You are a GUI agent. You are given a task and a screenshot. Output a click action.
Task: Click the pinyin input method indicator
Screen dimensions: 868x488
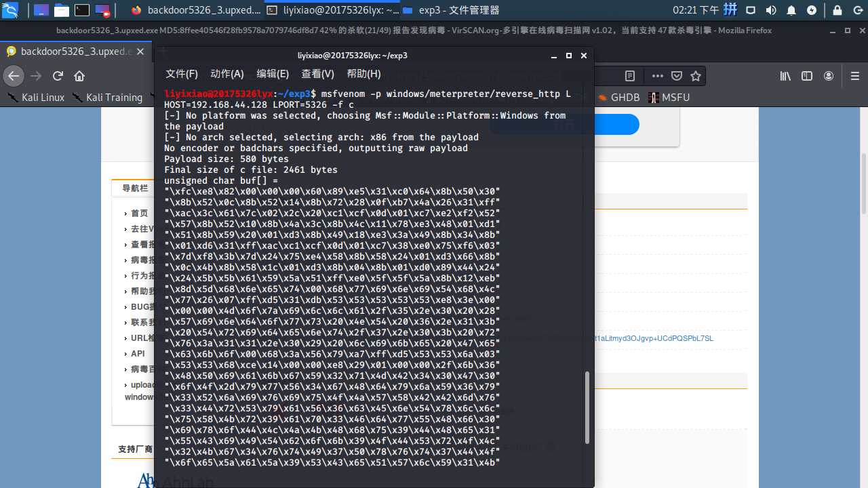click(x=731, y=10)
